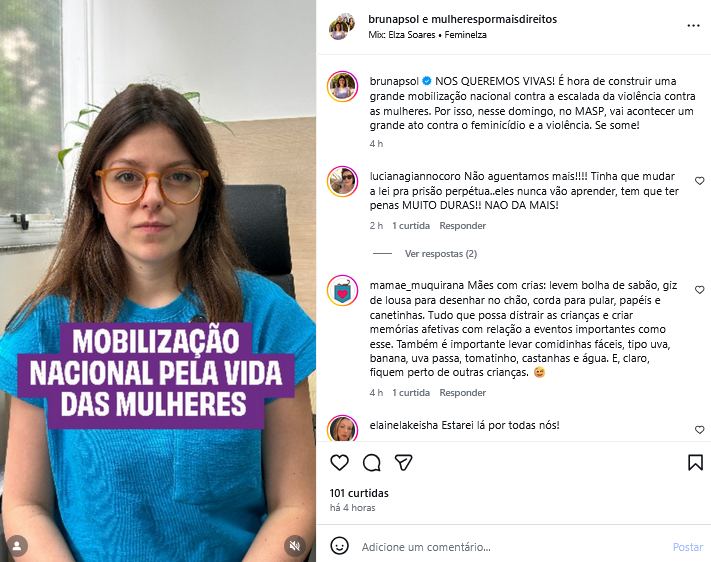Open mamae_muquirana's profile avatar
This screenshot has width=711, height=562.
pyautogui.click(x=342, y=291)
